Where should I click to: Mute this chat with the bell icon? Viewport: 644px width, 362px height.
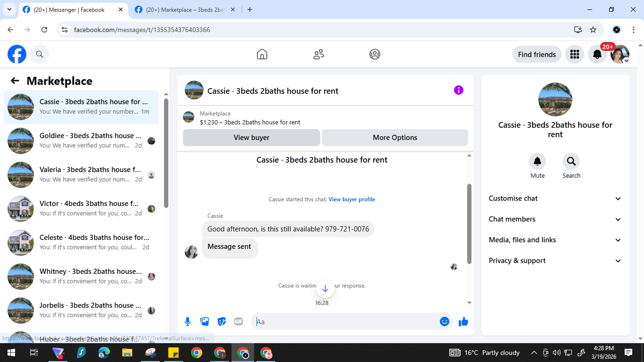point(537,161)
